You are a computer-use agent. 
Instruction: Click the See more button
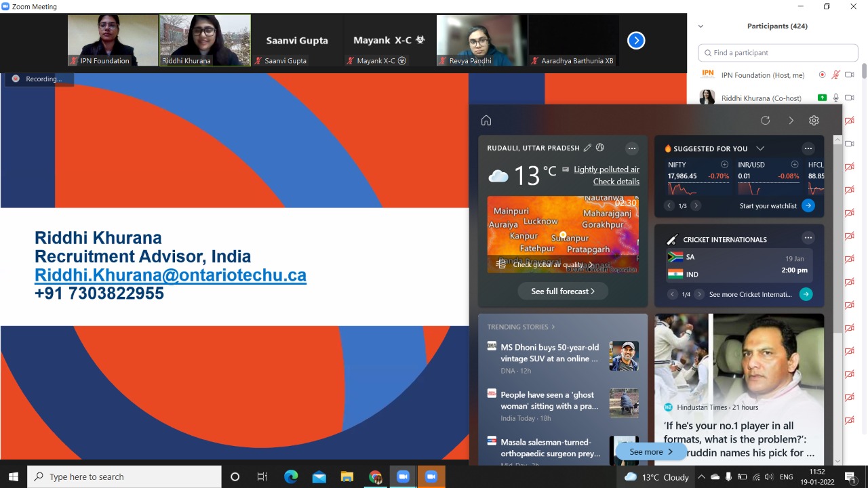pyautogui.click(x=650, y=451)
